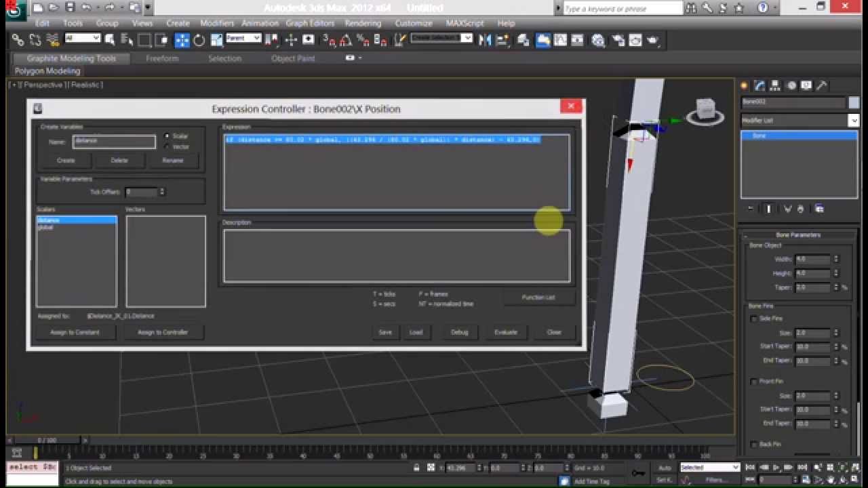Open the selection filter All dropdown
868x488 pixels.
pos(83,38)
